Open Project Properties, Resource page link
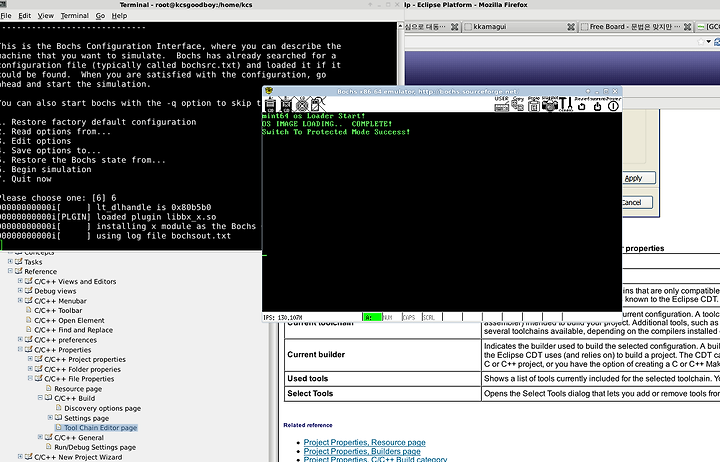The width and height of the screenshot is (720, 462). point(365,442)
